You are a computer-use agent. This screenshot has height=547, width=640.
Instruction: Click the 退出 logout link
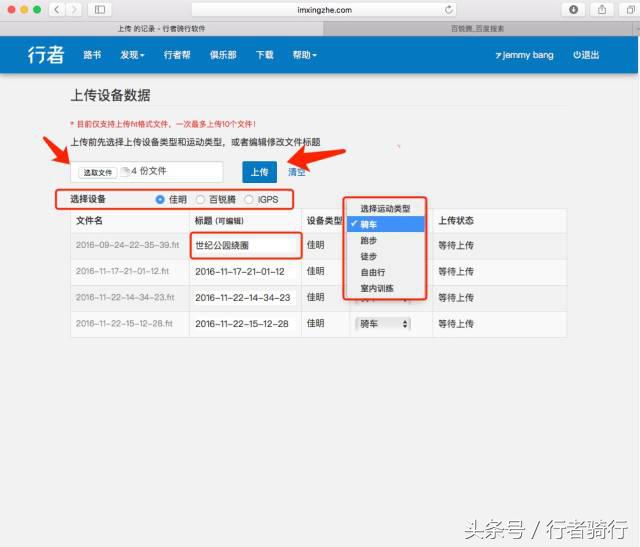(x=586, y=55)
